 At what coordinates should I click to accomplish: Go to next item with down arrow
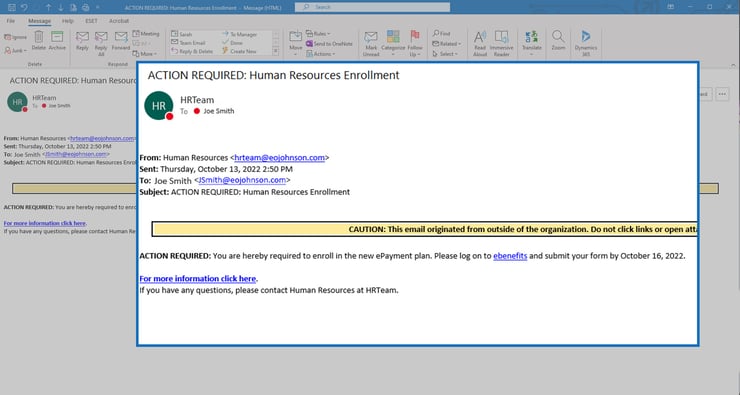(x=60, y=7)
